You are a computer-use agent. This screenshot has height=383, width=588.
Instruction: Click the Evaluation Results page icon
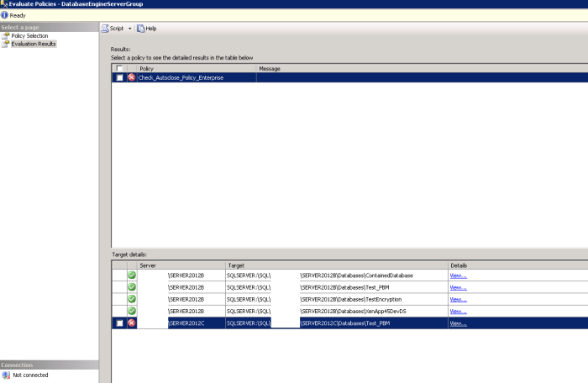(6, 44)
